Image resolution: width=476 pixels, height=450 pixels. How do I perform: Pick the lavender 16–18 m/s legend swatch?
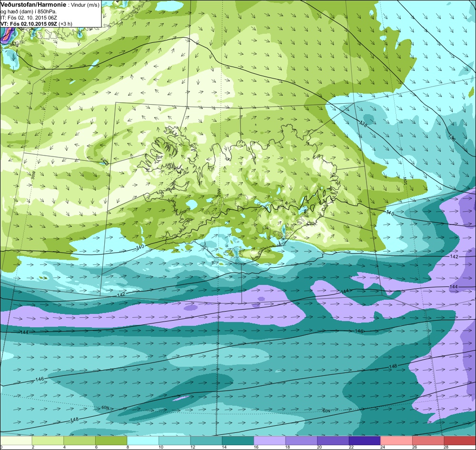tap(269, 440)
